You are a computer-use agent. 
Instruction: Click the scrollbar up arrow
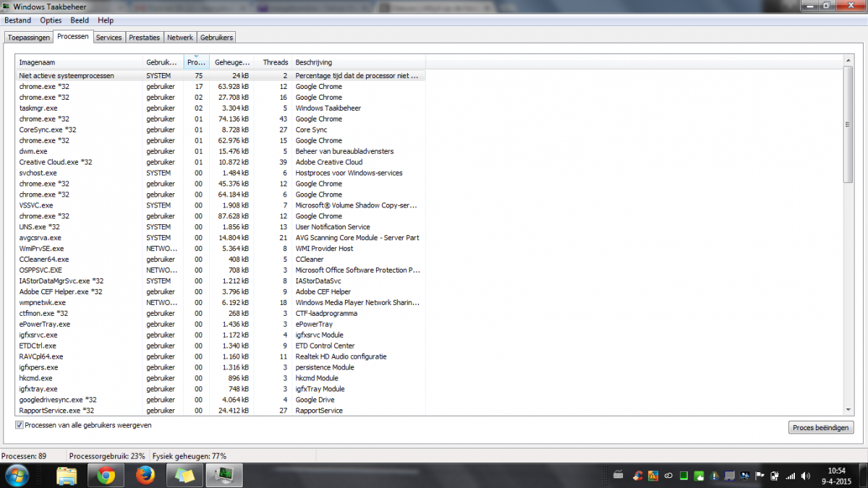[x=848, y=61]
